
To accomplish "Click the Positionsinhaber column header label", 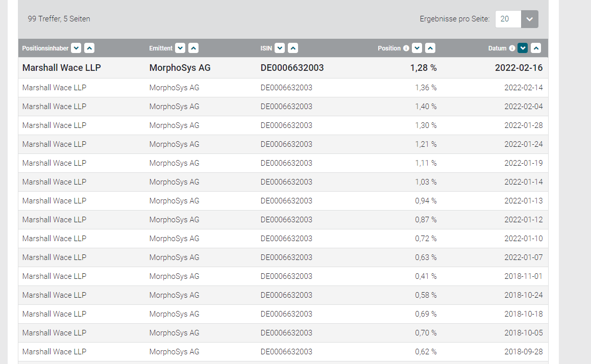I will pyautogui.click(x=45, y=48).
